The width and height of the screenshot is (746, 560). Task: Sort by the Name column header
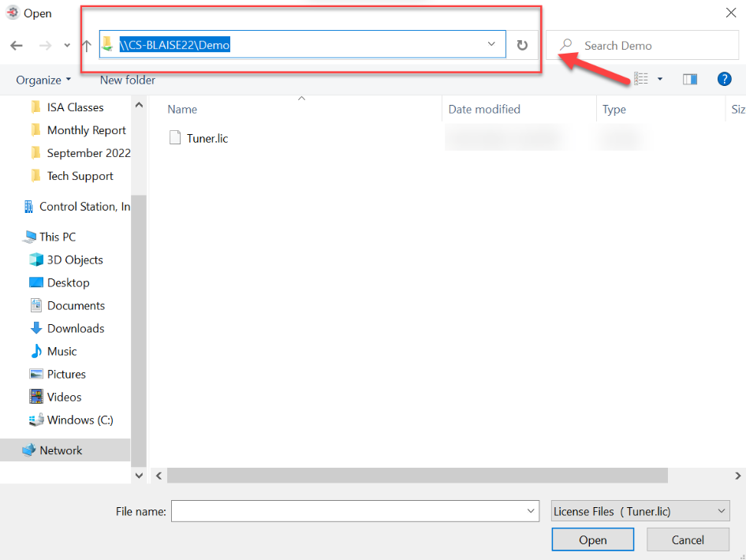[182, 110]
